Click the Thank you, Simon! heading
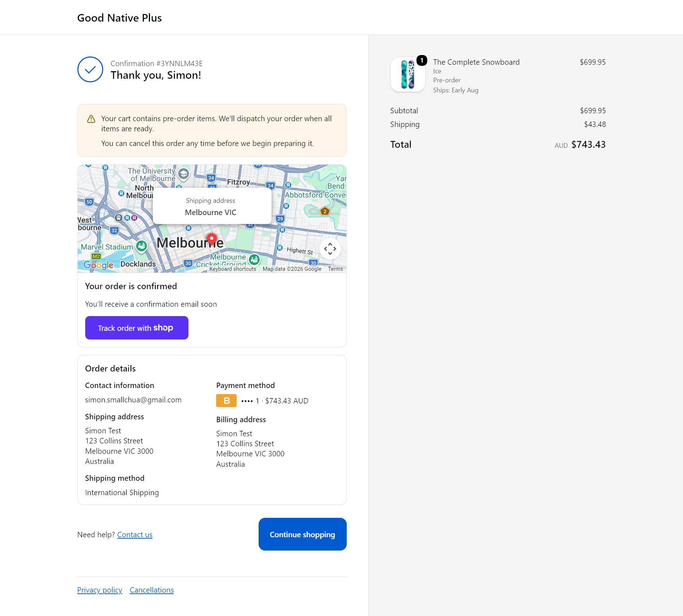683x616 pixels. coord(156,75)
